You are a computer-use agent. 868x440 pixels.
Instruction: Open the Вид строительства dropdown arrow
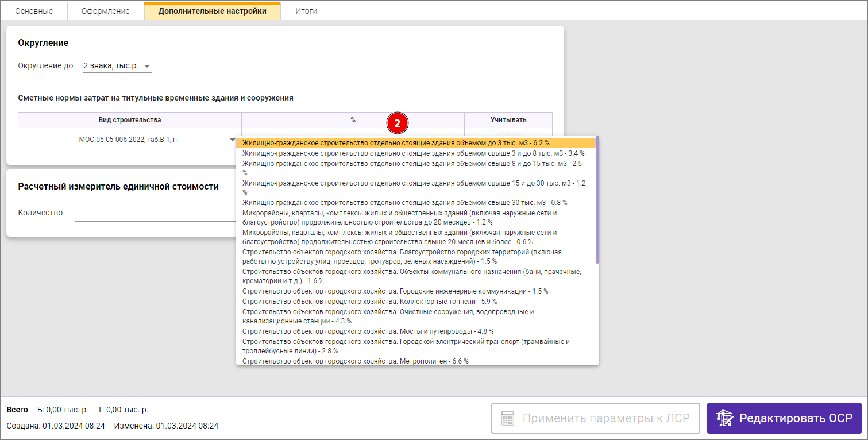point(232,140)
